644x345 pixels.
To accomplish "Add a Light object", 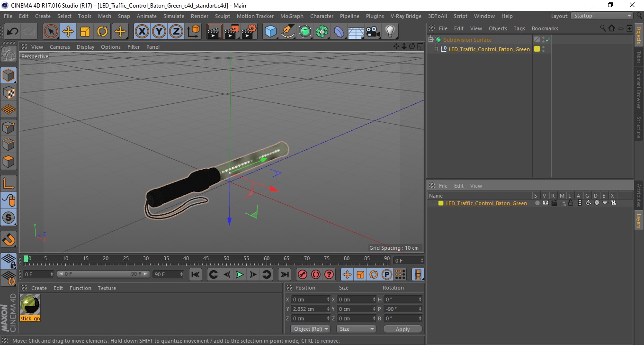I will coord(390,32).
